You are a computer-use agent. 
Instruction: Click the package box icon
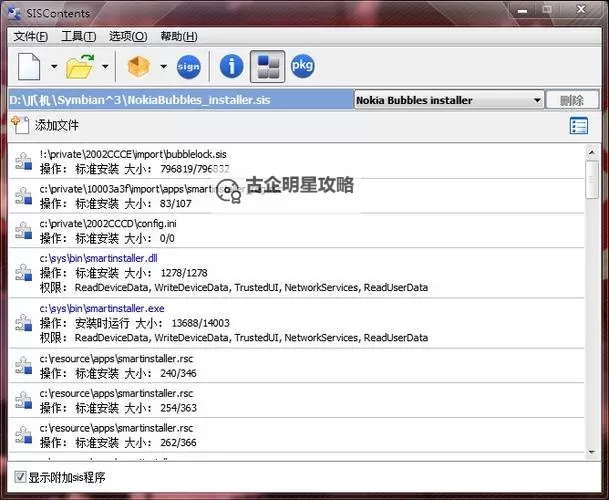tap(139, 67)
